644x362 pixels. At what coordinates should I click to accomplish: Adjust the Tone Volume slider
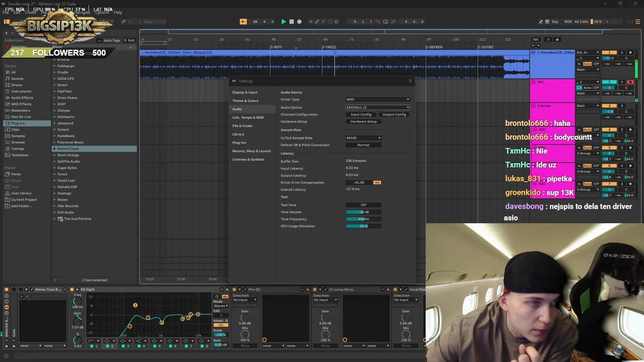363,212
